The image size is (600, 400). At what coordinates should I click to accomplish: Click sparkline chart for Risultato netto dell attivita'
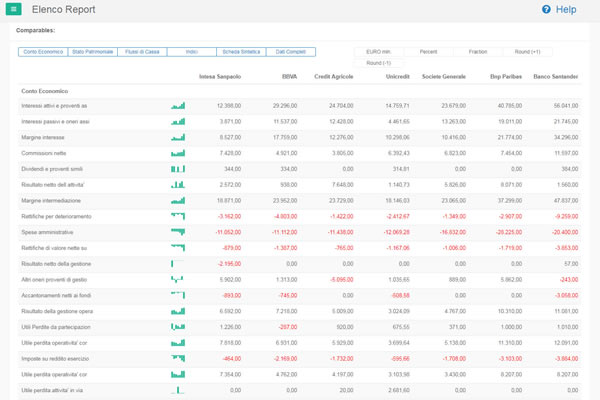[178, 184]
